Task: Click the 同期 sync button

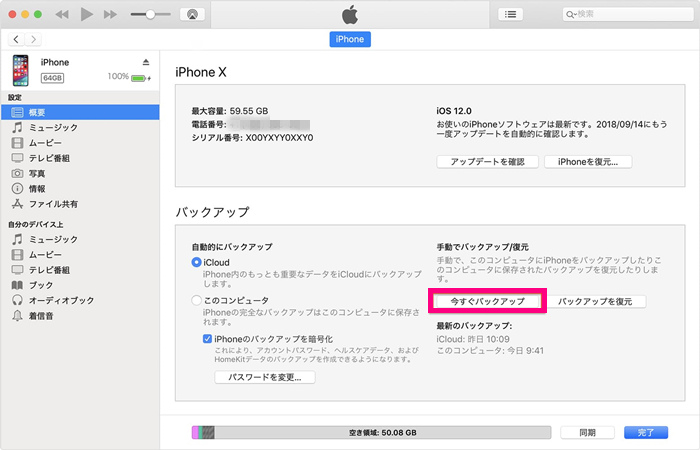Action: tap(588, 433)
